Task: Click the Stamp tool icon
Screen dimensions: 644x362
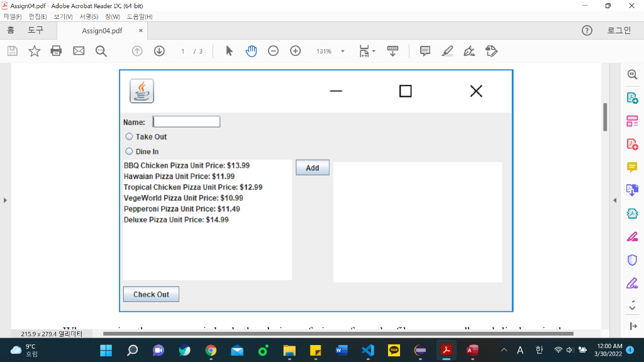Action: coord(491,51)
